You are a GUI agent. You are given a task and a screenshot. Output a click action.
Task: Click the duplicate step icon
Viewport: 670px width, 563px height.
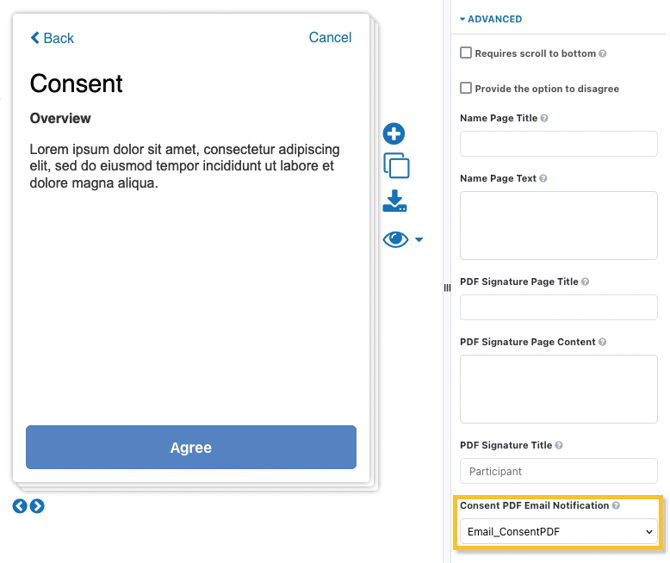pos(396,166)
